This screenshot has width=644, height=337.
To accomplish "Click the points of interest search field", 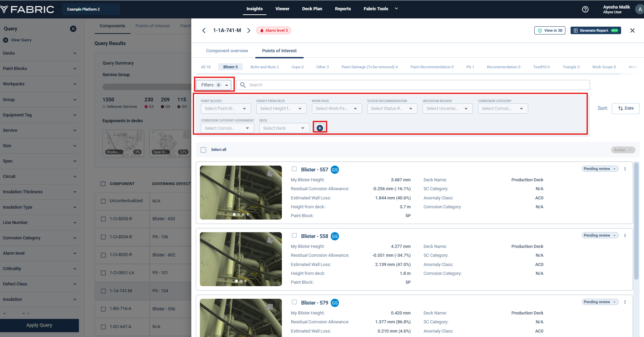I will 413,85.
